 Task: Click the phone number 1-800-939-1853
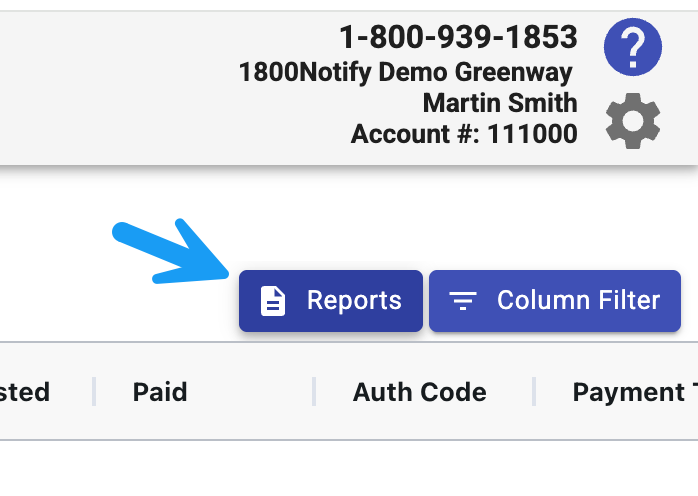coord(458,37)
